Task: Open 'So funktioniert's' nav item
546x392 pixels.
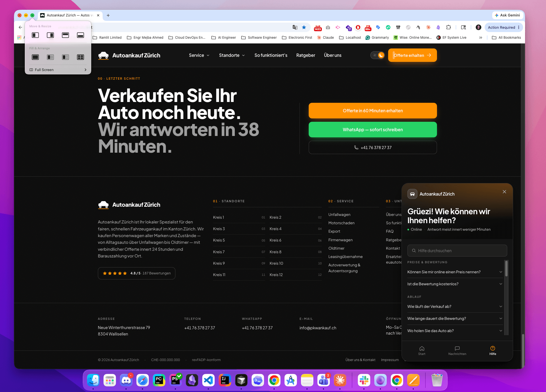Action: tap(271, 55)
